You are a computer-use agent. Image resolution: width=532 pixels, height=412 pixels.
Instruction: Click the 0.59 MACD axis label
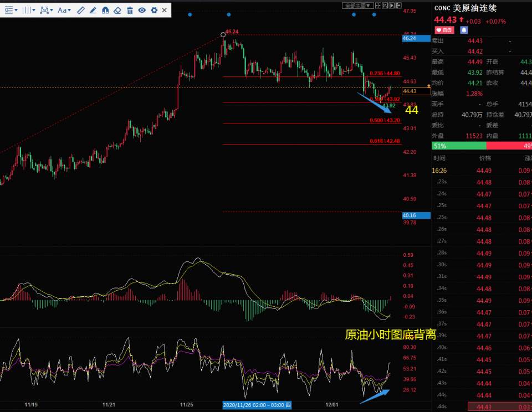pos(408,255)
